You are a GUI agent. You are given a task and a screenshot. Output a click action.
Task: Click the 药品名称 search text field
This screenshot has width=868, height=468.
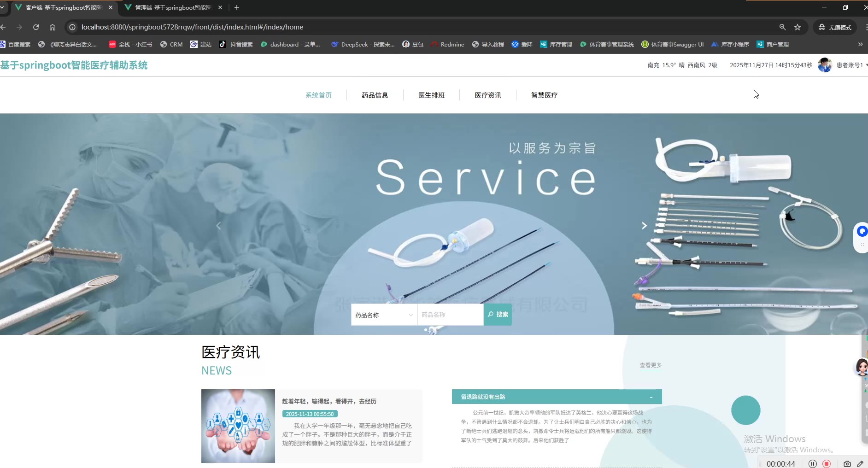click(451, 315)
